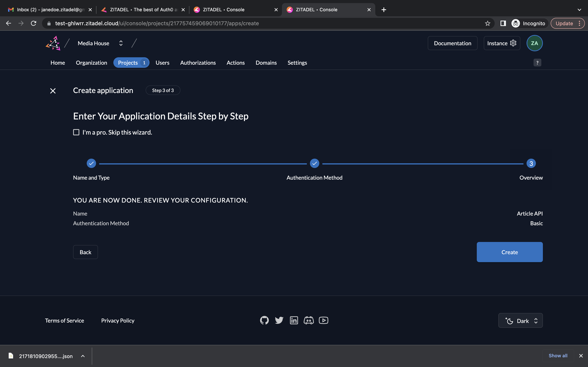Open the Discord icon link in footer

pyautogui.click(x=309, y=320)
